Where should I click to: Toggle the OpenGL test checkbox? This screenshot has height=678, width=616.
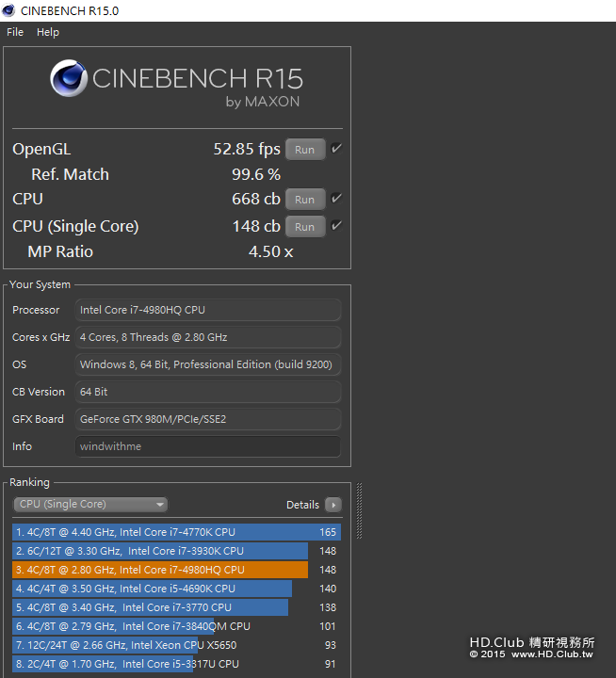336,149
